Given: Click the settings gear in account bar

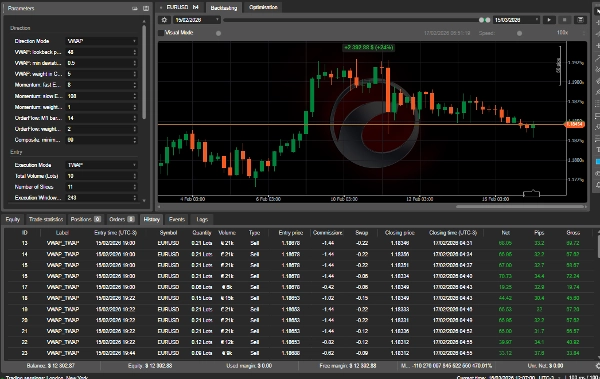Looking at the screenshot, I should tap(597, 366).
